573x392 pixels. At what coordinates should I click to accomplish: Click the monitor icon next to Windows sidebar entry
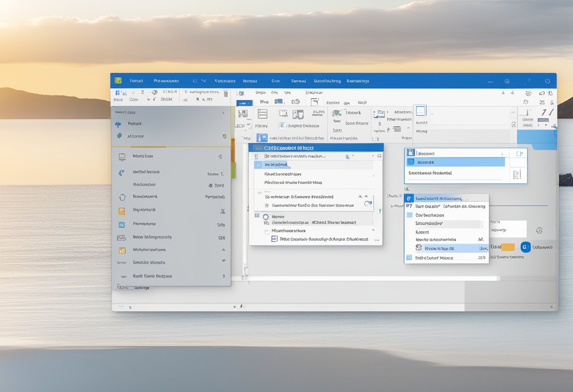121,156
